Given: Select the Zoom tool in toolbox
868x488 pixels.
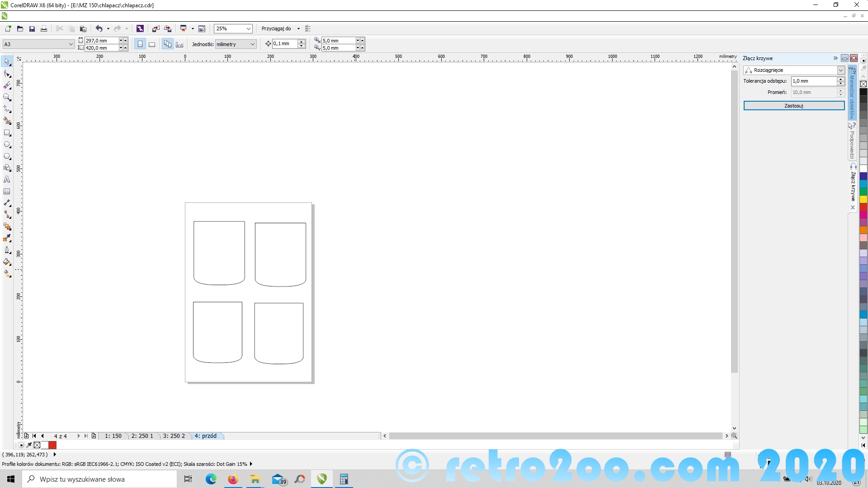Looking at the screenshot, I should (7, 97).
